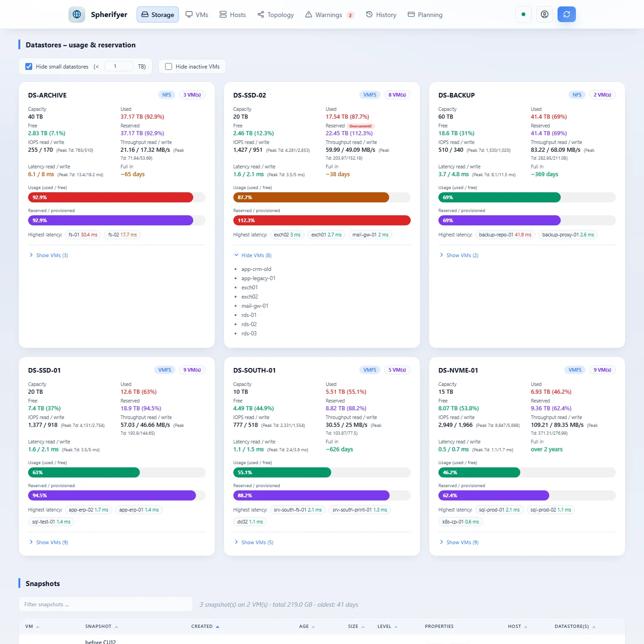View the History tab
Image resolution: width=644 pixels, height=644 pixels.
click(x=381, y=15)
